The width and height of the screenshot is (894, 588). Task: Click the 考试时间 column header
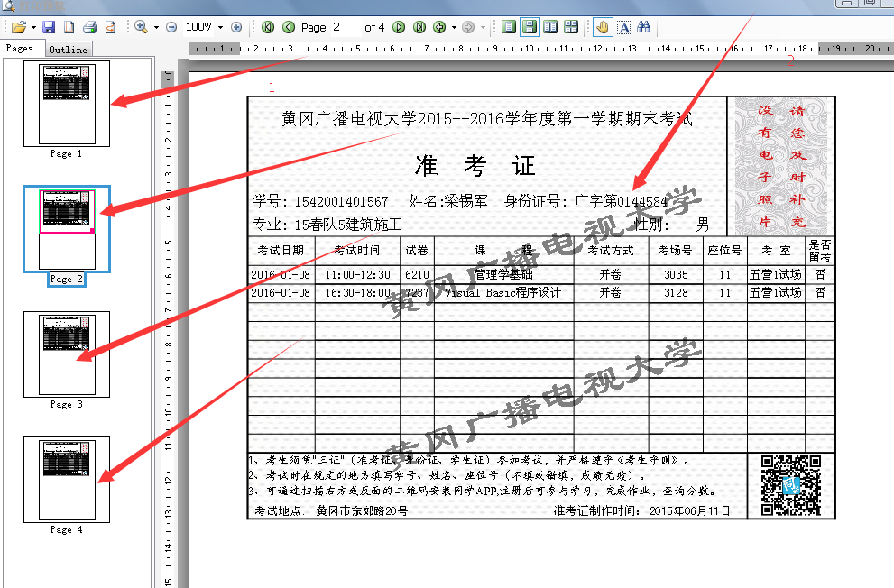coord(357,250)
